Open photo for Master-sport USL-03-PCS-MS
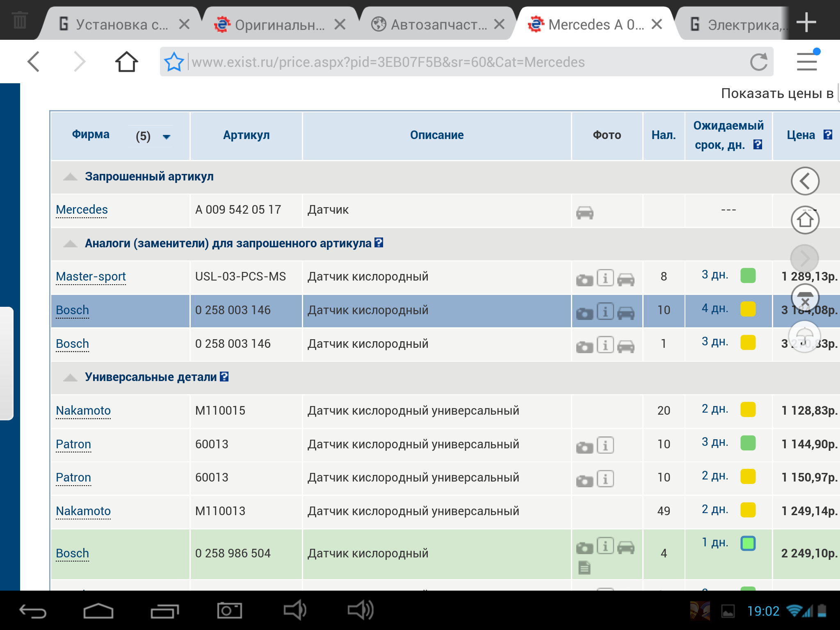Image resolution: width=840 pixels, height=630 pixels. [x=584, y=280]
